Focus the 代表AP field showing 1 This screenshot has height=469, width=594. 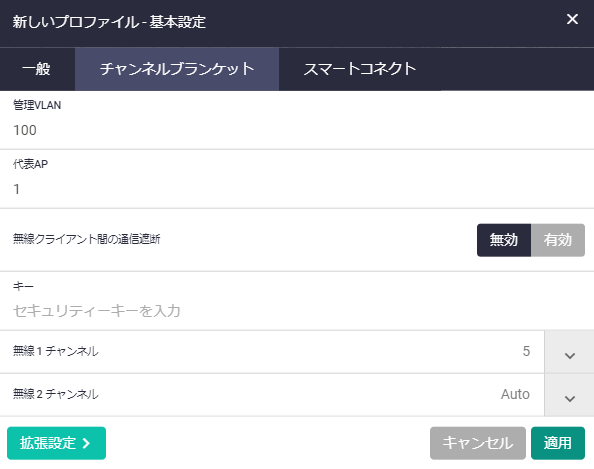pyautogui.click(x=297, y=189)
